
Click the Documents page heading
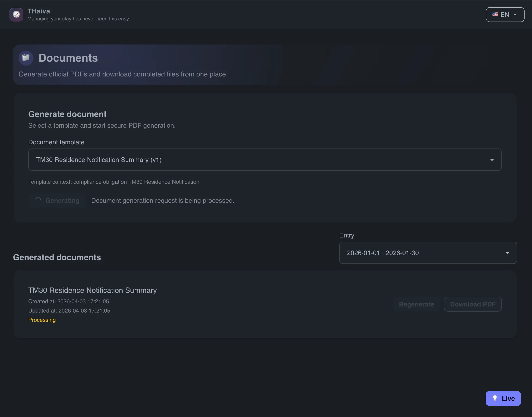(x=68, y=58)
